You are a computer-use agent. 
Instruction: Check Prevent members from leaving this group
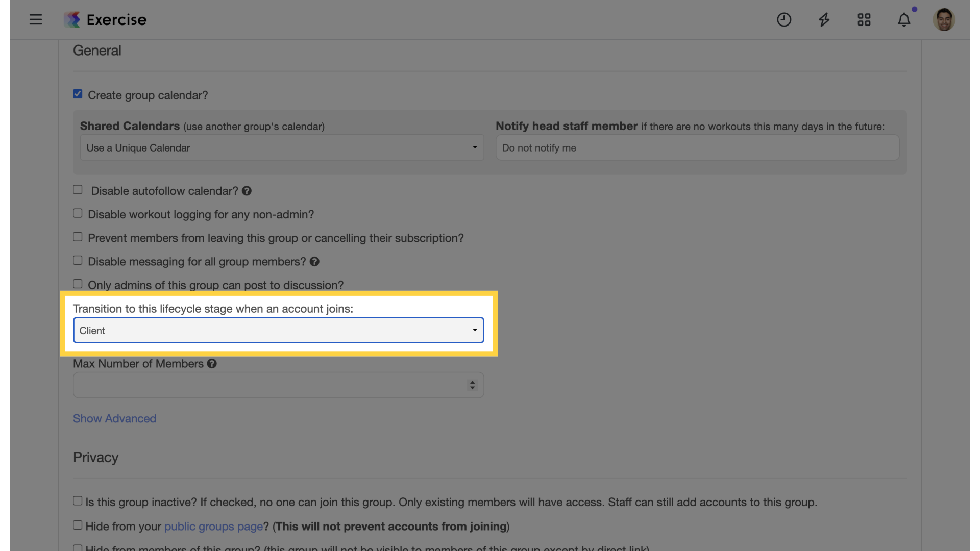78,237
